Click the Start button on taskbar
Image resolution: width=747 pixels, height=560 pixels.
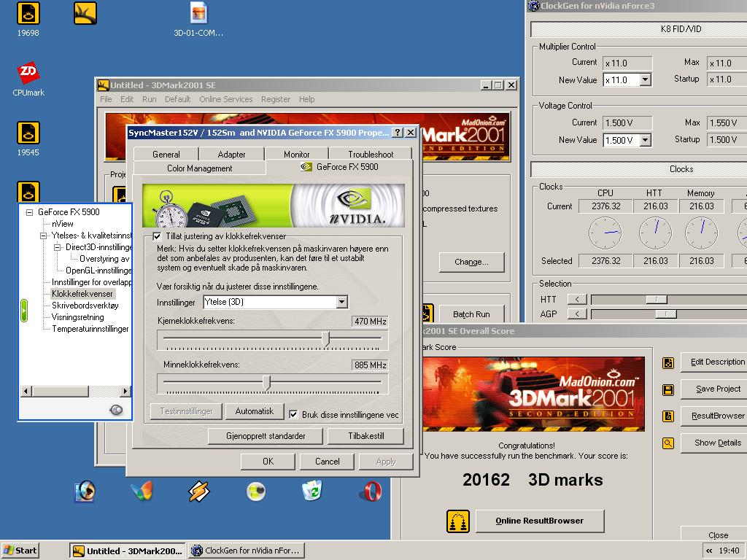(20, 551)
